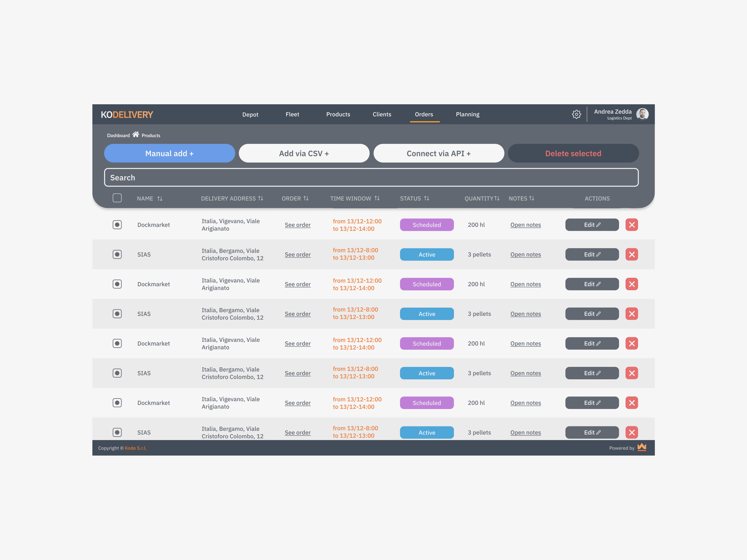Open the Depot nav tab
The width and height of the screenshot is (747, 560).
pos(250,114)
